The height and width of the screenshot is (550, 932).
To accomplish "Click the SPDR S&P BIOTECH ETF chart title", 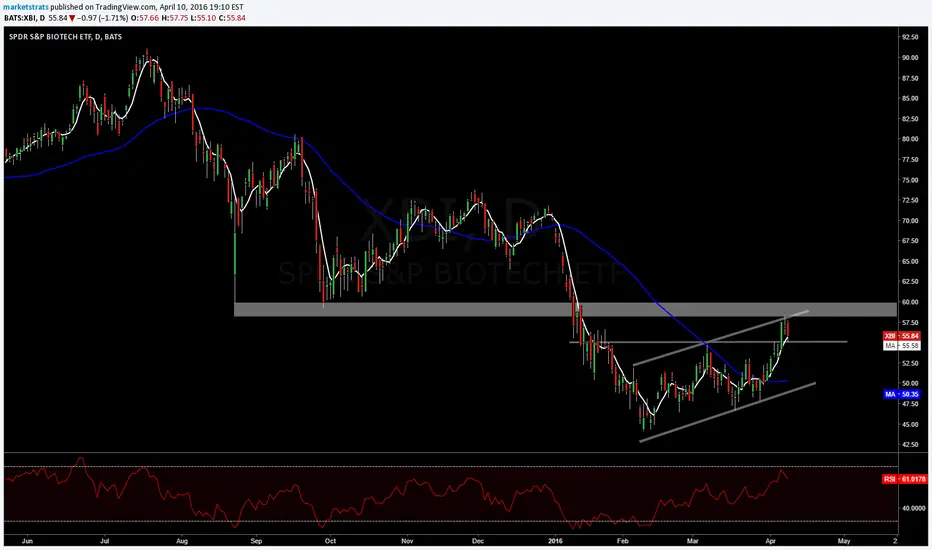I will click(65, 37).
